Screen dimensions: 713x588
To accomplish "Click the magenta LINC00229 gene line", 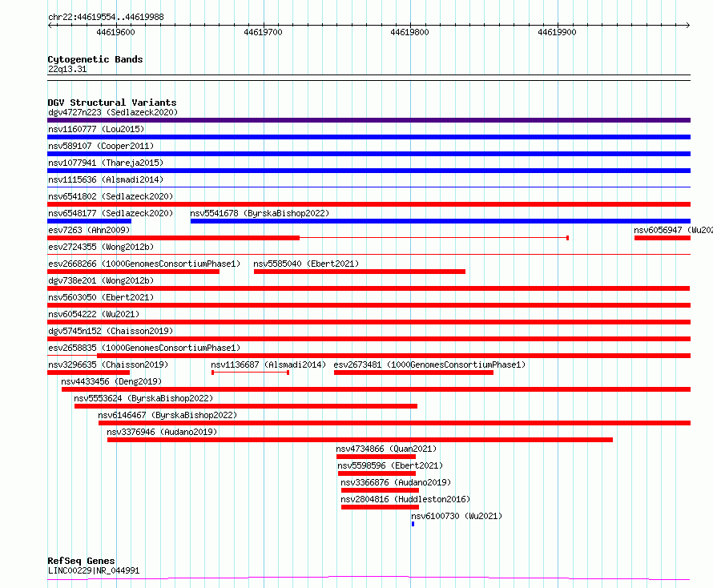I will 369,578.
